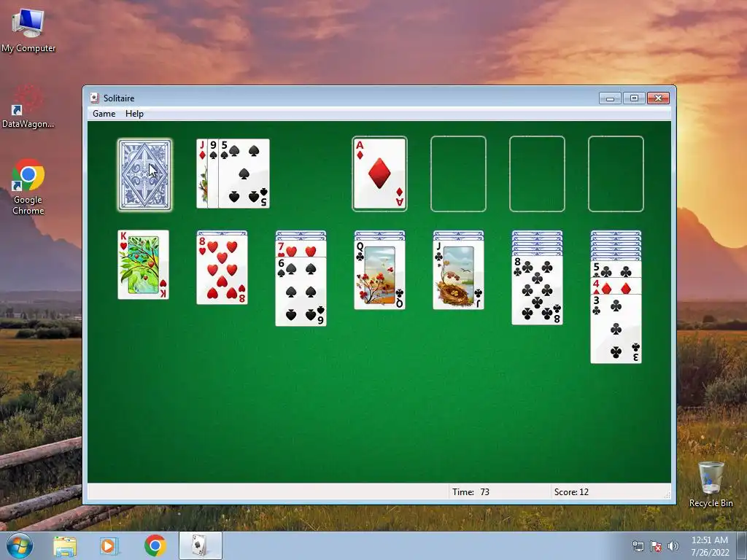This screenshot has width=747, height=560.
Task: Draw cards from the face-down stock pile
Action: (x=144, y=174)
